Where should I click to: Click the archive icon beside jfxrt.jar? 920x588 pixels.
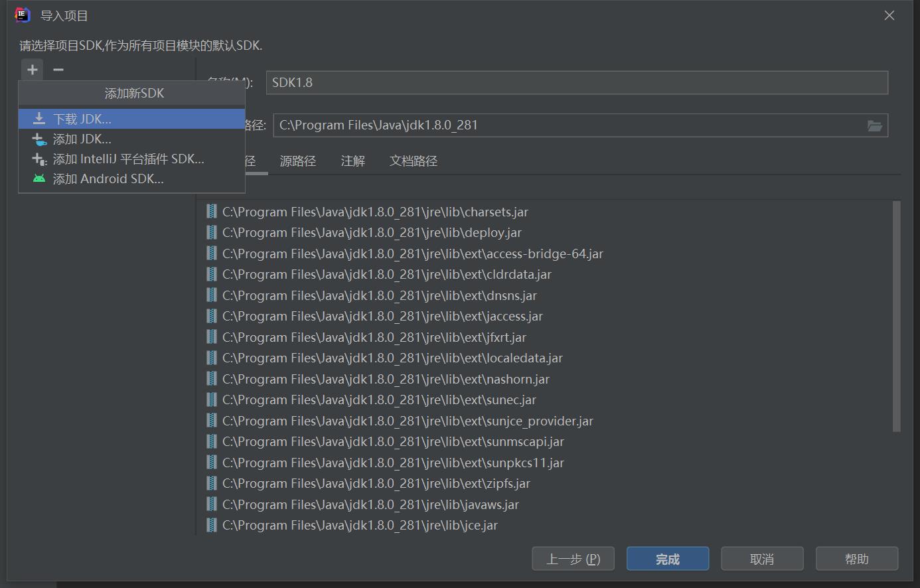[x=212, y=337]
